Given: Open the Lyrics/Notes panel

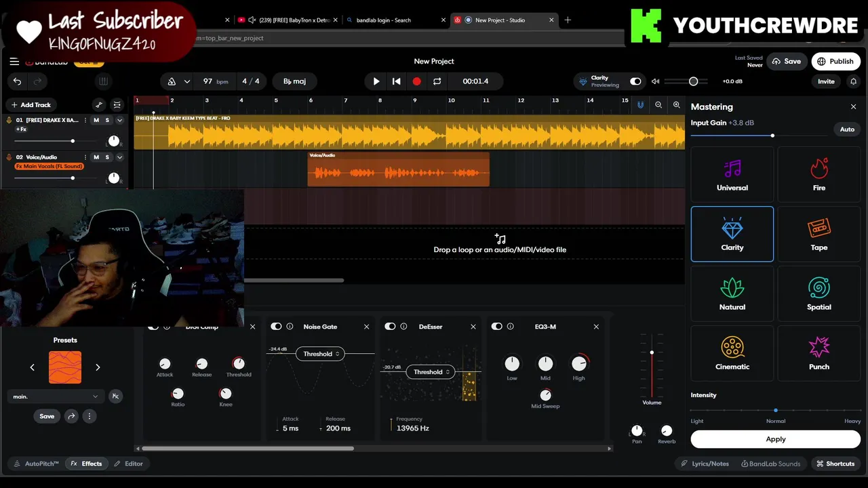Looking at the screenshot, I should click(x=705, y=464).
